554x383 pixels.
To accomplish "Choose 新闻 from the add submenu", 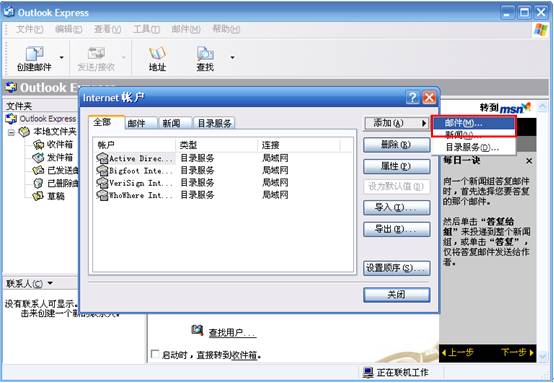I will (473, 135).
